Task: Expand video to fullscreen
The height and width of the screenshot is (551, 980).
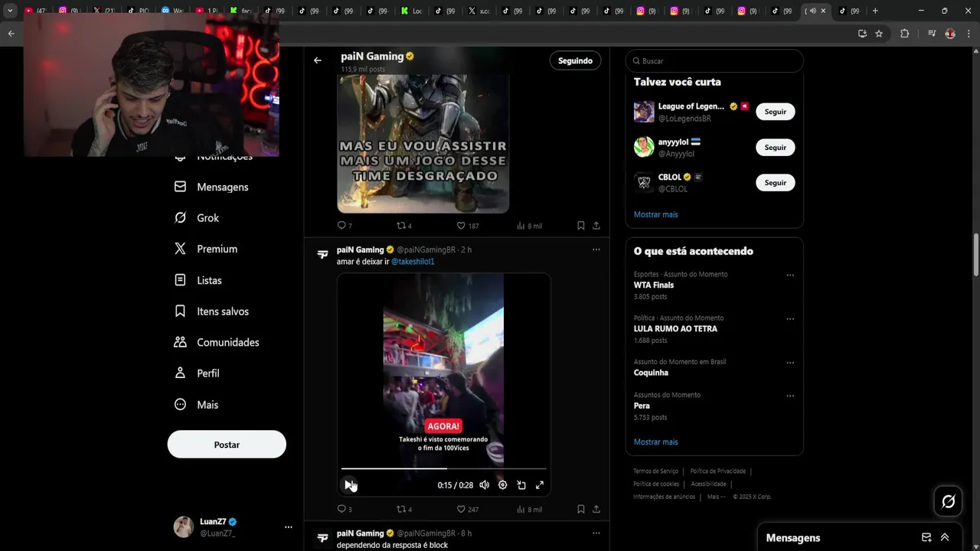Action: tap(540, 485)
